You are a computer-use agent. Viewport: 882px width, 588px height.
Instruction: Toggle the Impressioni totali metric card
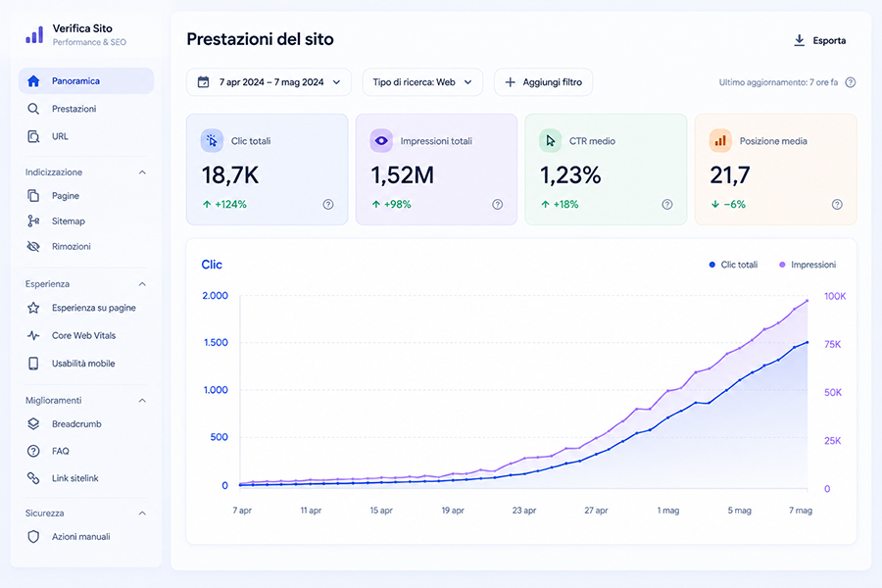pos(436,170)
